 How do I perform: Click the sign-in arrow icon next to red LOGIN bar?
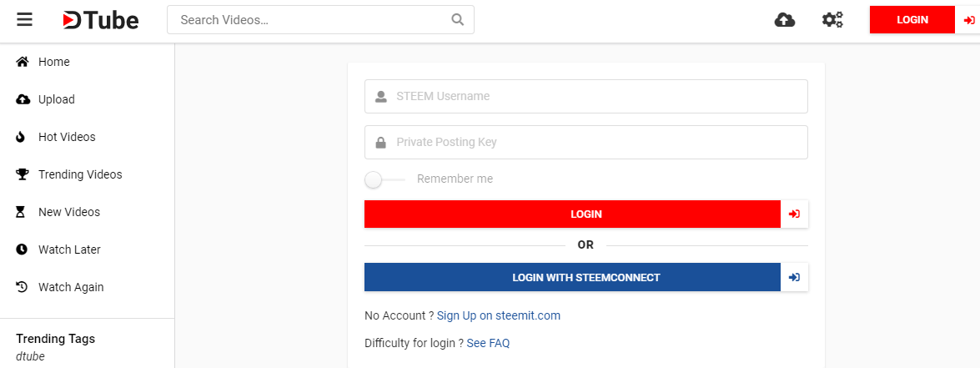click(x=794, y=214)
